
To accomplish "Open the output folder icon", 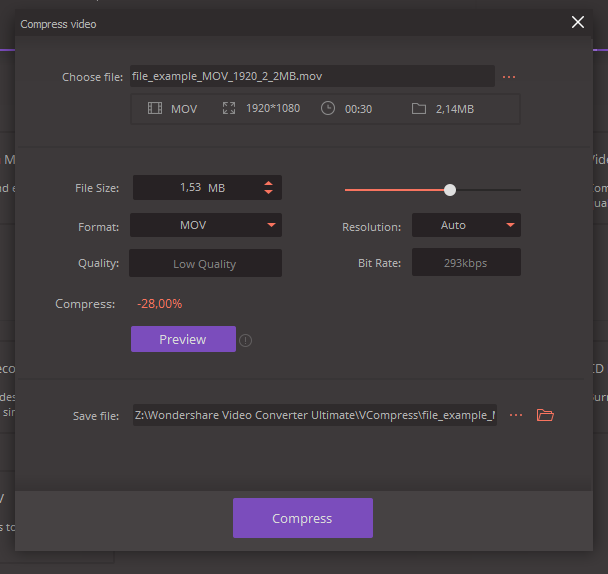I will [x=545, y=415].
